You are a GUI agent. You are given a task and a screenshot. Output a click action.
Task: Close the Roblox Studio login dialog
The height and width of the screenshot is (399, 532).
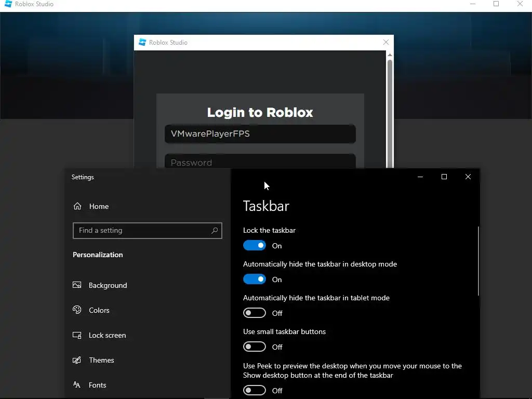(x=386, y=42)
